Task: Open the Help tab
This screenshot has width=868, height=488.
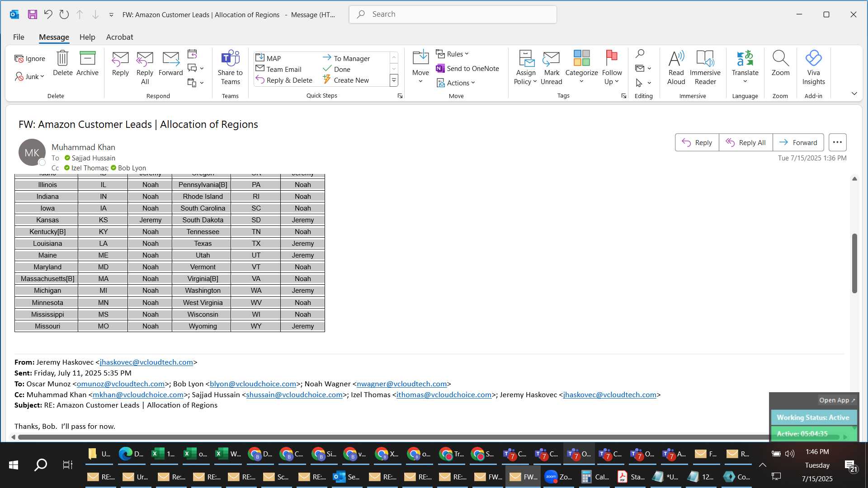Action: [x=87, y=37]
